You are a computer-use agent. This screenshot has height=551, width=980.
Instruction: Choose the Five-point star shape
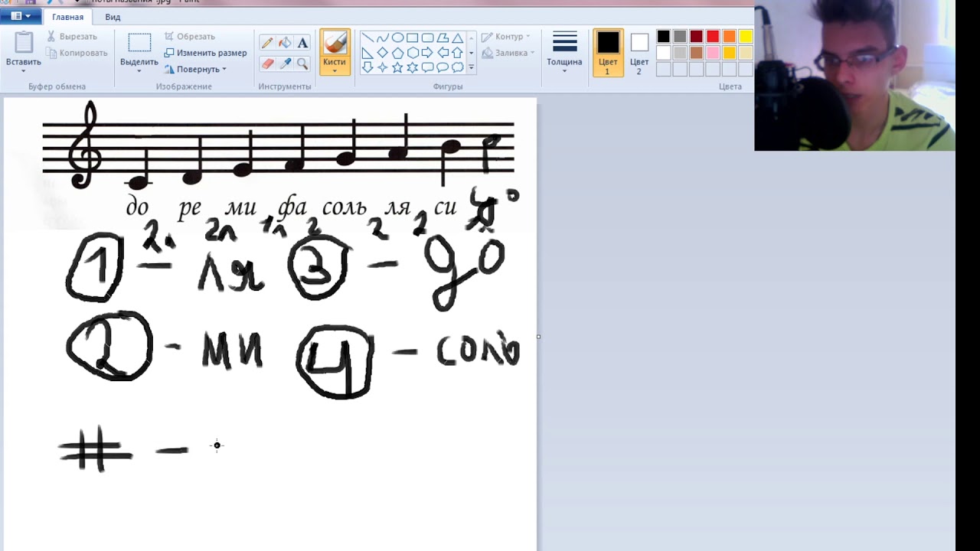tap(397, 67)
